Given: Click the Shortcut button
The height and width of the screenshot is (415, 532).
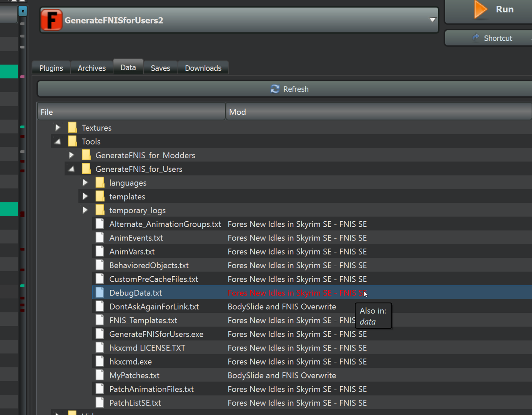Looking at the screenshot, I should [x=488, y=38].
